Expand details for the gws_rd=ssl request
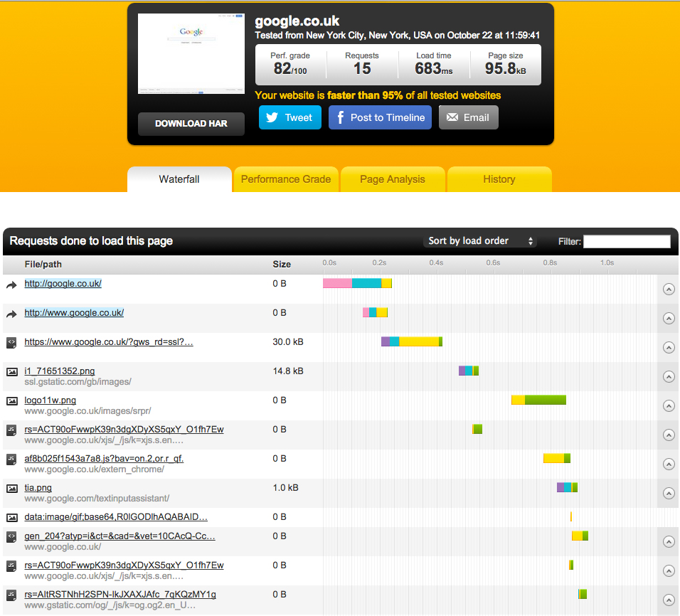 pyautogui.click(x=669, y=347)
